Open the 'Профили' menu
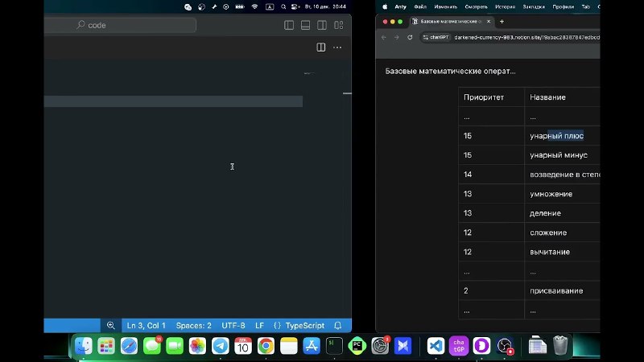644x362 pixels. [x=563, y=6]
